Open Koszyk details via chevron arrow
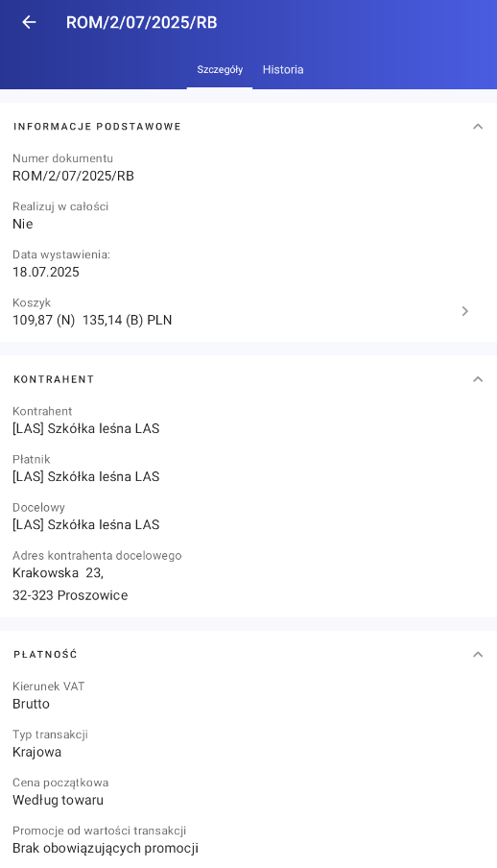This screenshot has width=497, height=868. coord(465,311)
